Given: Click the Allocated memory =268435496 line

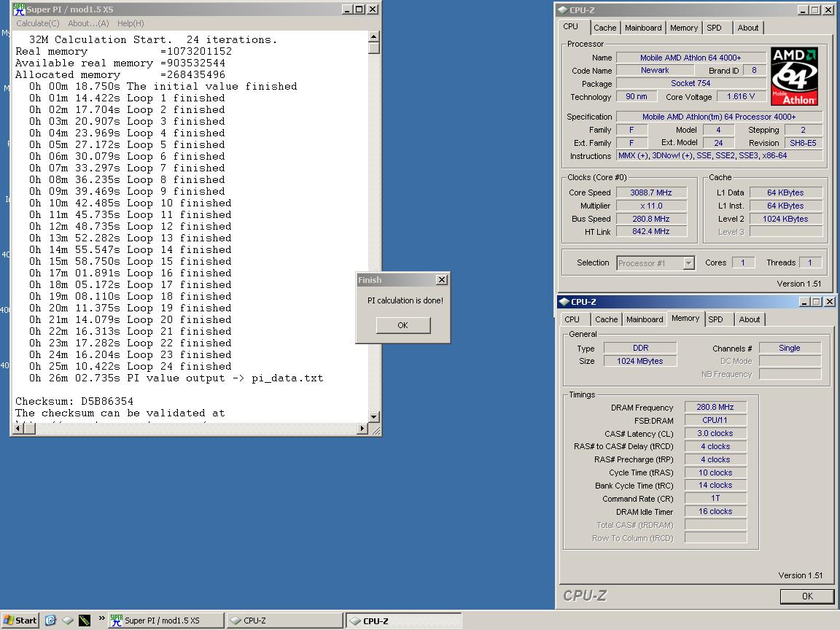Looking at the screenshot, I should tap(120, 75).
